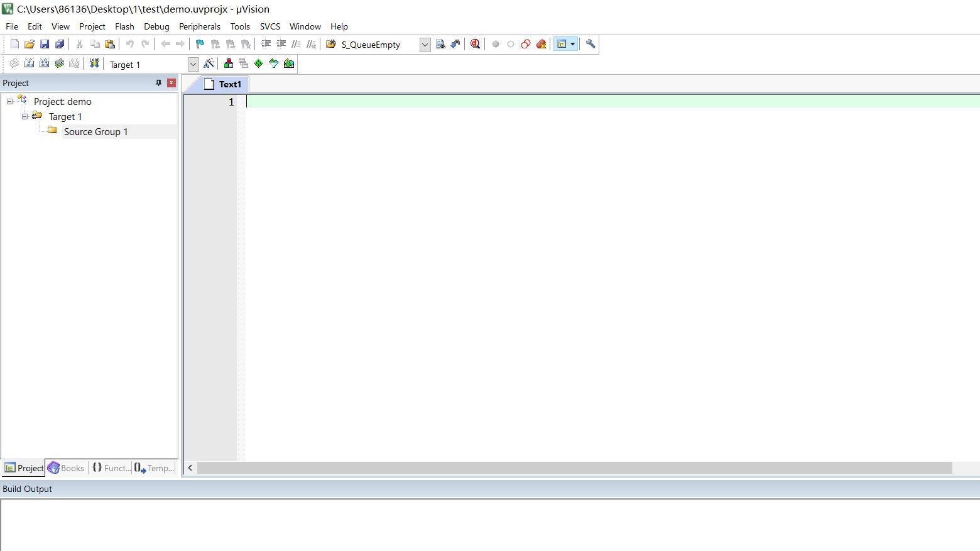980x551 pixels.
Task: Open configuration wrench icon
Action: point(591,44)
